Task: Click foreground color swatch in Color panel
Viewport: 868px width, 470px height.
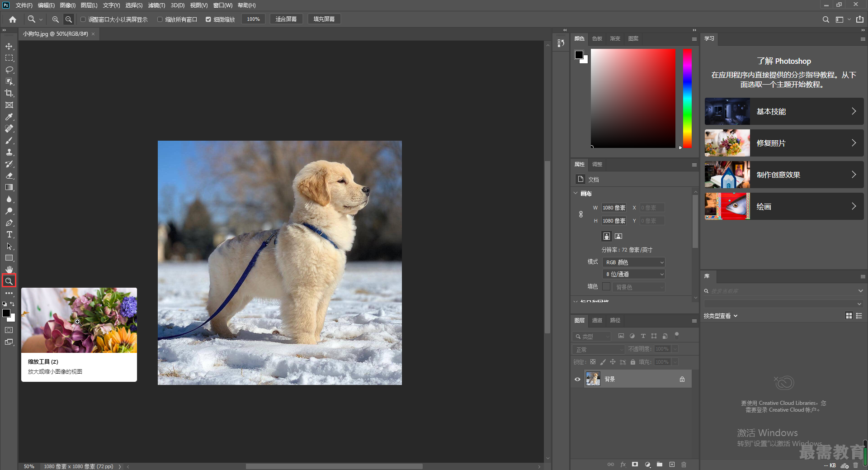Action: tap(579, 55)
